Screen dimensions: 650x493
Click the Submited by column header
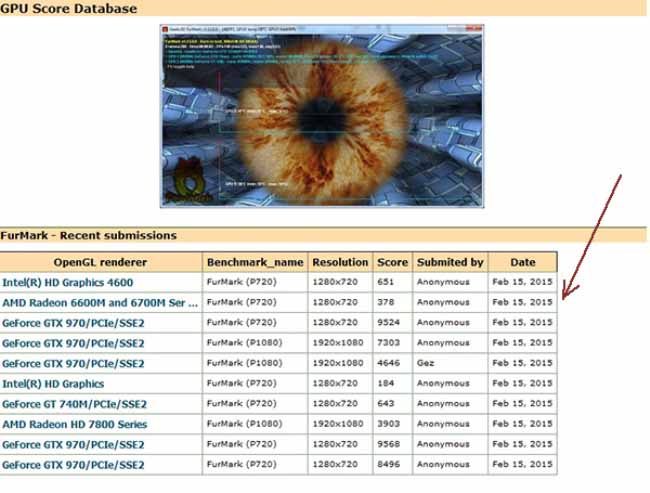coord(449,262)
